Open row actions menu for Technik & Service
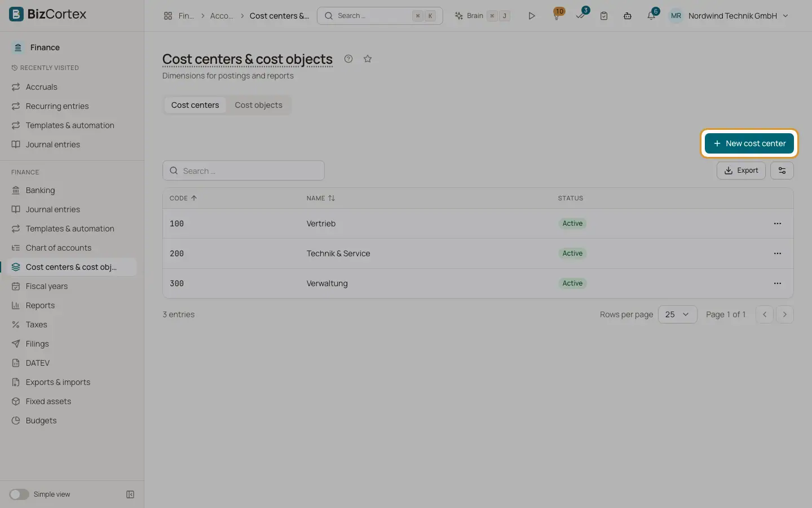This screenshot has width=812, height=508. (x=778, y=253)
